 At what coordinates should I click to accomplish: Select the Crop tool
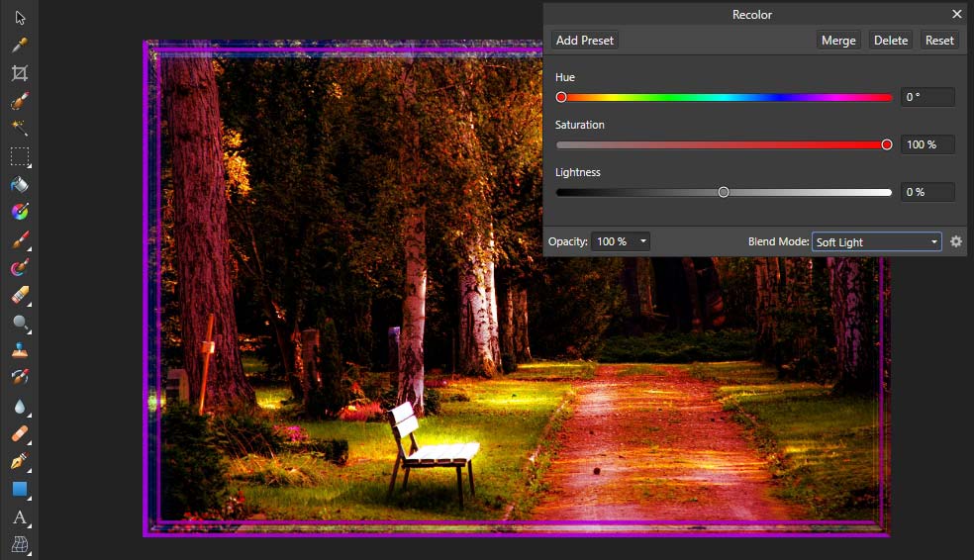pyautogui.click(x=20, y=73)
